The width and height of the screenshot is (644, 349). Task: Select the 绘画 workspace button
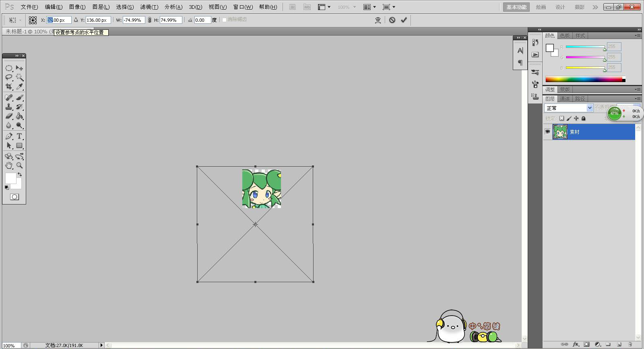coord(541,7)
